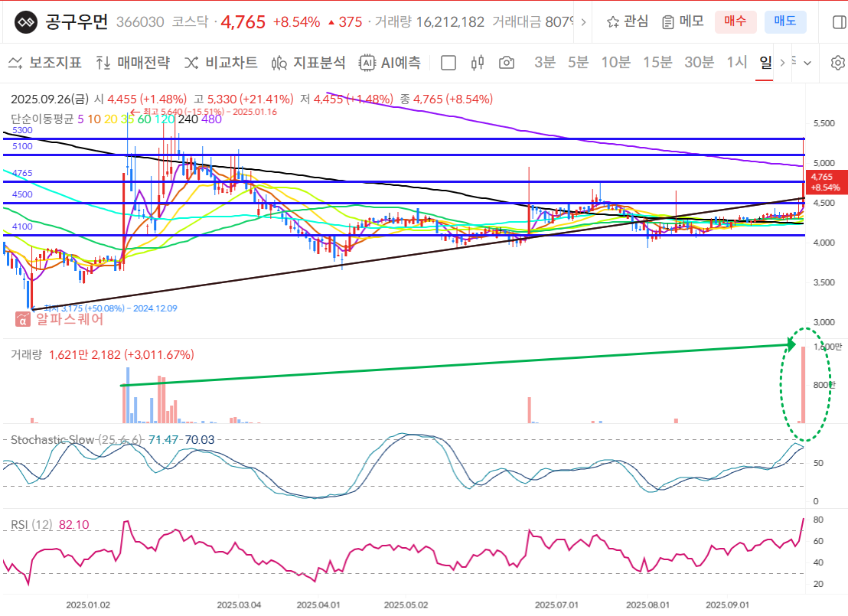Screen dimensions: 848x616
Task: Open timeframe dropdown chevron
Action: pos(807,63)
